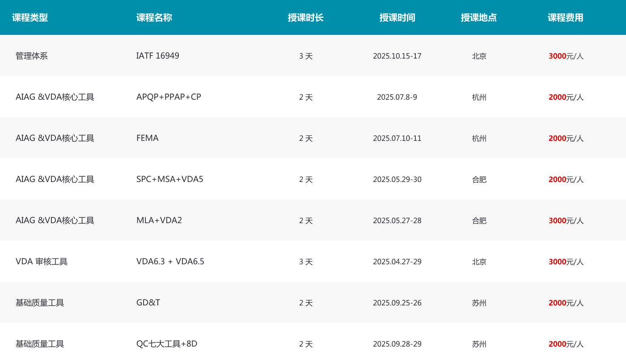Click the 2 天 duration for GD&T
Viewport: 626px width, 364px height.
[306, 303]
